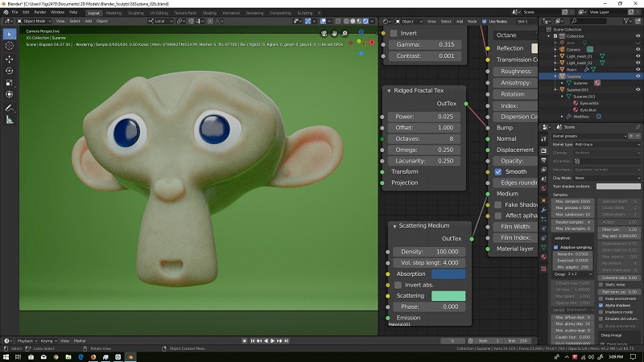Open the Modifier wrench properties tab
Image resolution: width=644 pixels, height=362 pixels.
click(x=544, y=210)
